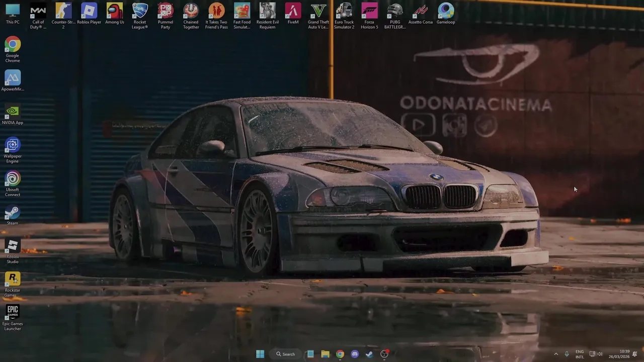644x362 pixels.
Task: Click the microphone tray icon
Action: (x=567, y=354)
